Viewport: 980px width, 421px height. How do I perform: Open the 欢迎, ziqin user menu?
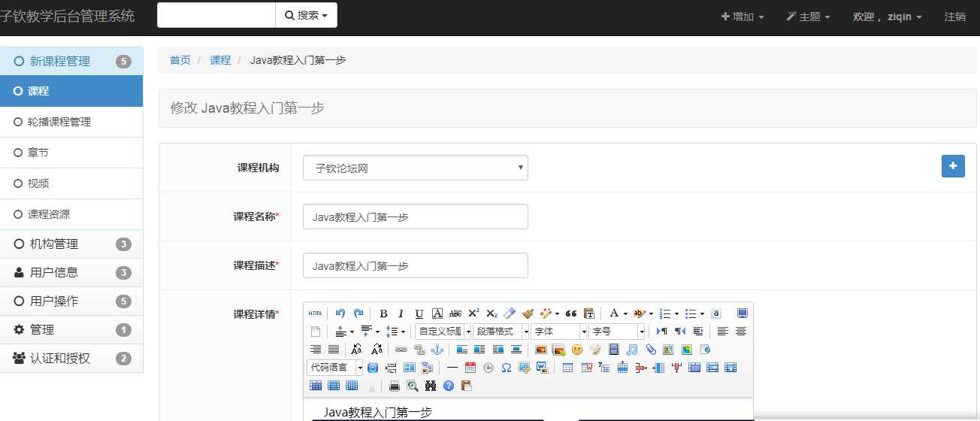click(887, 17)
